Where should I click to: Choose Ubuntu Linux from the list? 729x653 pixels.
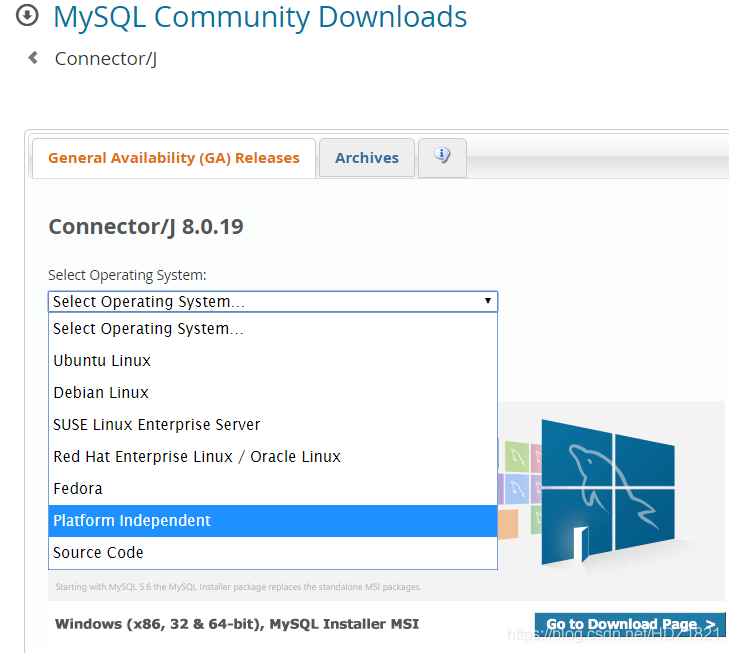(x=102, y=360)
